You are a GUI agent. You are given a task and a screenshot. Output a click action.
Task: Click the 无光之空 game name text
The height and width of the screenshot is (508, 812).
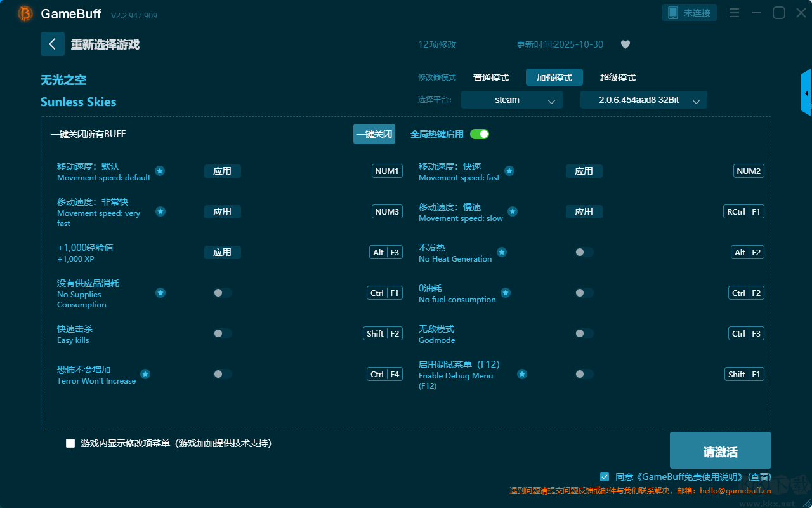pos(63,80)
